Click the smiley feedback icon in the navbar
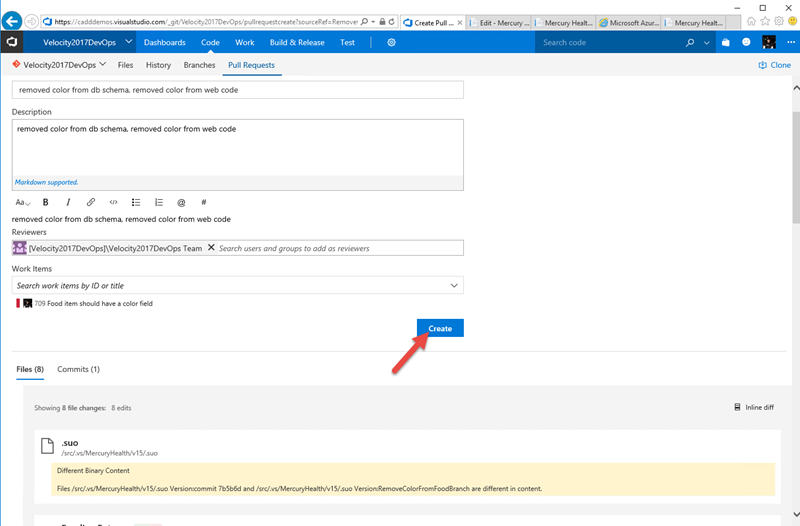The image size is (800, 526). point(746,42)
